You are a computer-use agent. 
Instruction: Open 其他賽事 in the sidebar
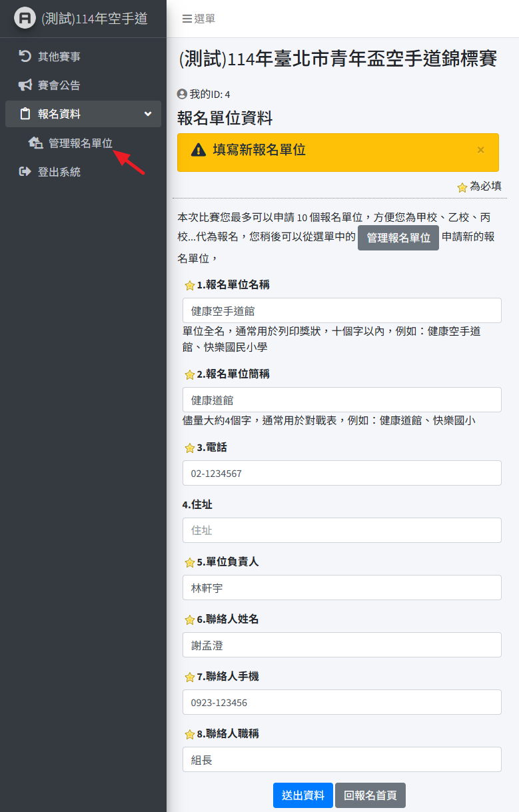click(59, 57)
